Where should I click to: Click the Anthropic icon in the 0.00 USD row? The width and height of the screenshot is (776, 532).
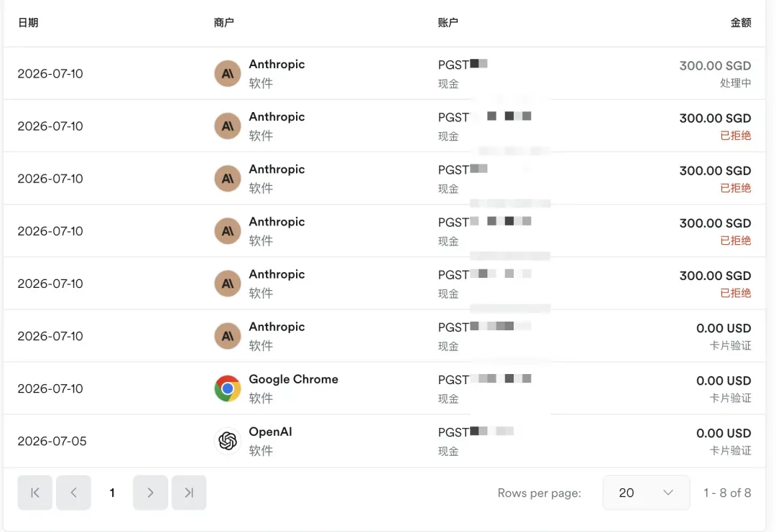coord(227,336)
